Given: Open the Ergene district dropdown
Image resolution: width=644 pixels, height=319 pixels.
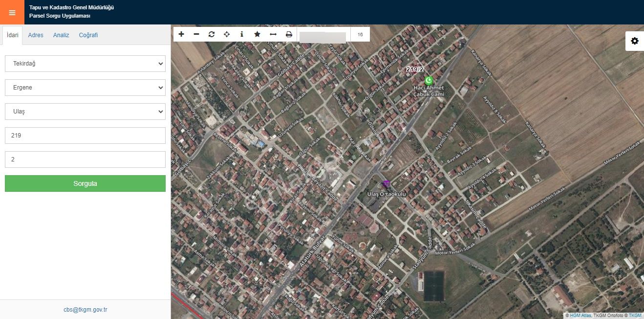Looking at the screenshot, I should point(85,87).
